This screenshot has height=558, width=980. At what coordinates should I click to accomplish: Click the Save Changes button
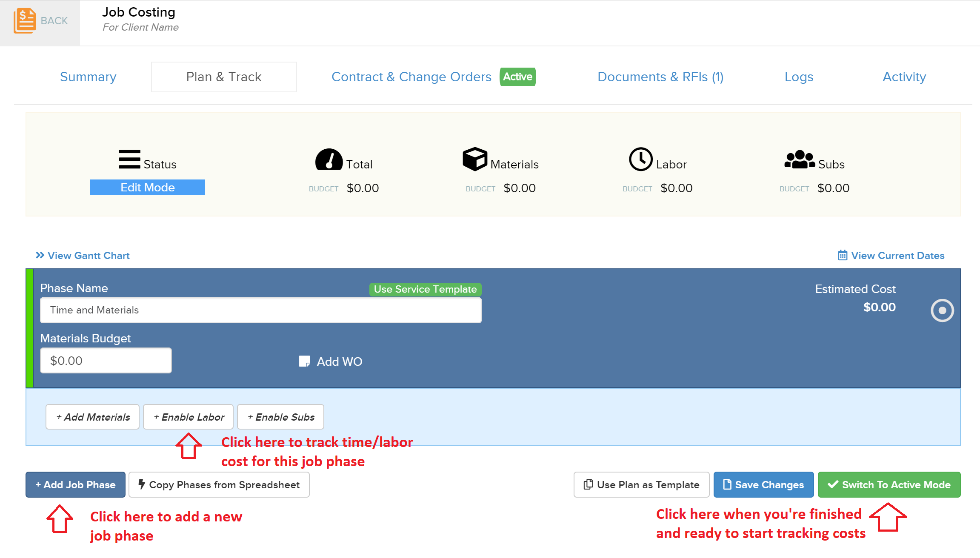point(764,484)
